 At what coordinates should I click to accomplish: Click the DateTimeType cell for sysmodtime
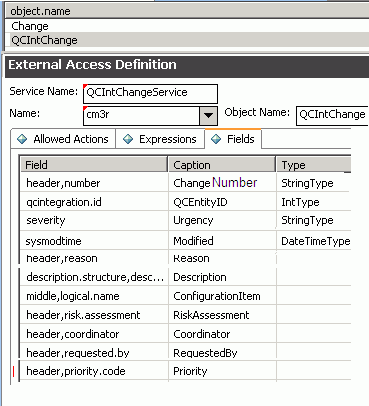tap(314, 241)
